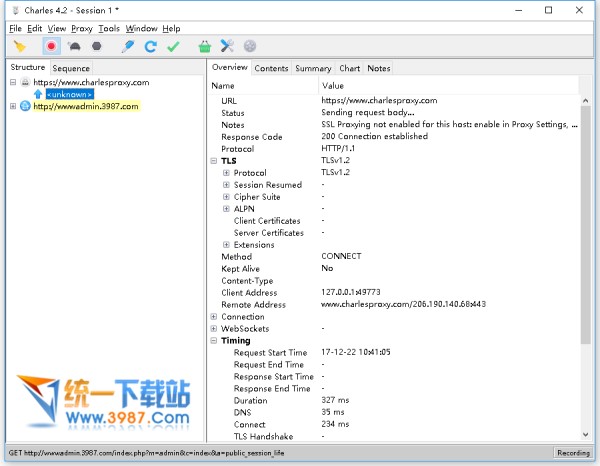Expand the TLS Protocol row
Image resolution: width=600 pixels, height=466 pixels.
pyautogui.click(x=226, y=173)
